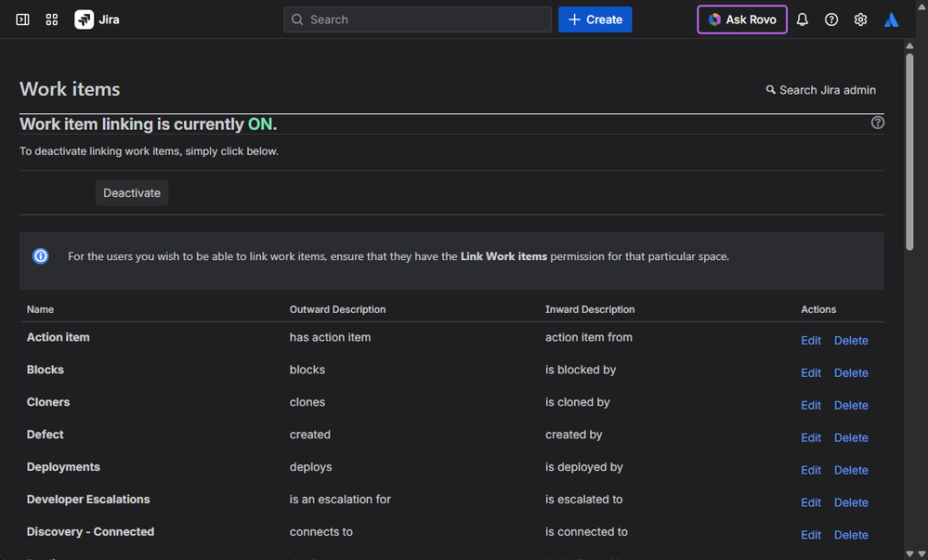The image size is (928, 560).
Task: Click 'is cloned by' inward description
Action: coord(578,402)
